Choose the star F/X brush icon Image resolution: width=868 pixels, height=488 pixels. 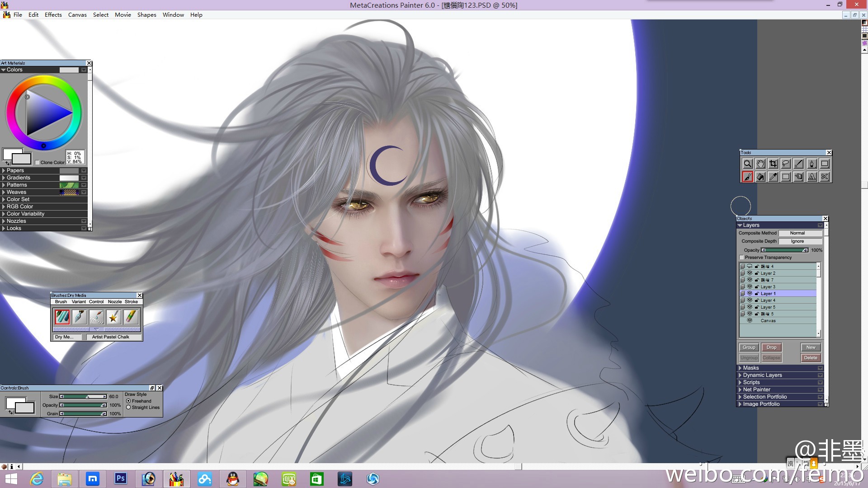click(x=114, y=317)
